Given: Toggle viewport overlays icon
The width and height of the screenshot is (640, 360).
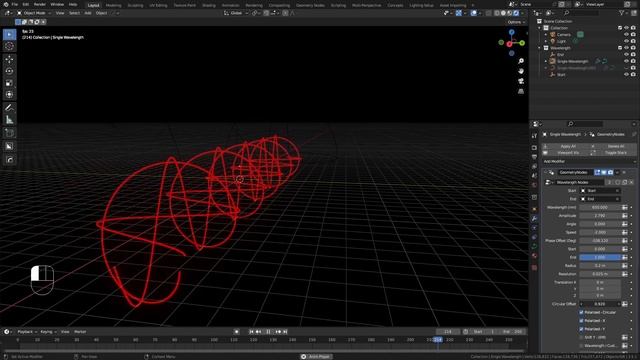Looking at the screenshot, I should click(473, 13).
